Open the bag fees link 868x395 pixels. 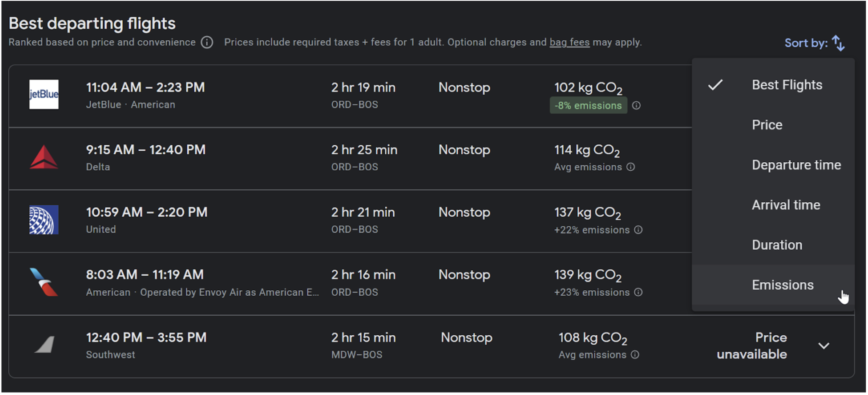(x=569, y=43)
